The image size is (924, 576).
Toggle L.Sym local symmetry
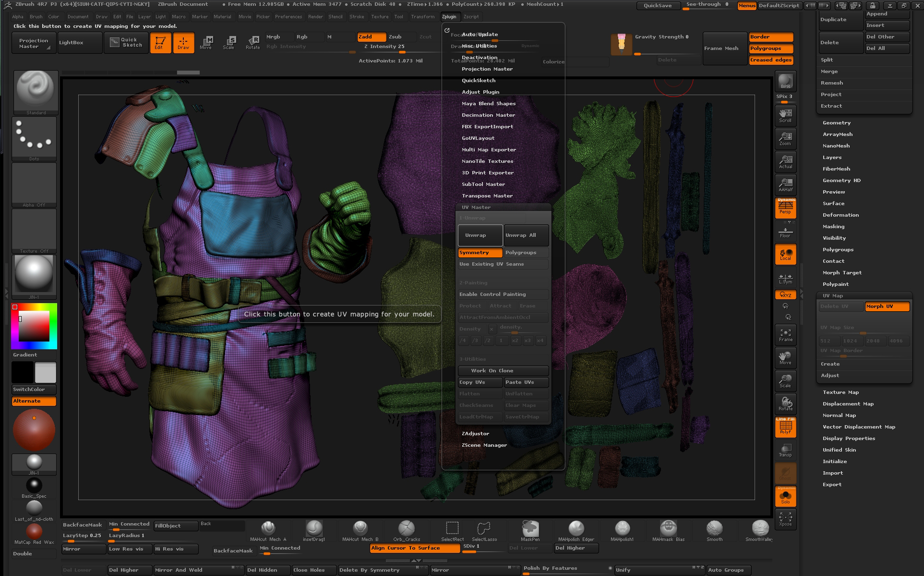pos(785,279)
